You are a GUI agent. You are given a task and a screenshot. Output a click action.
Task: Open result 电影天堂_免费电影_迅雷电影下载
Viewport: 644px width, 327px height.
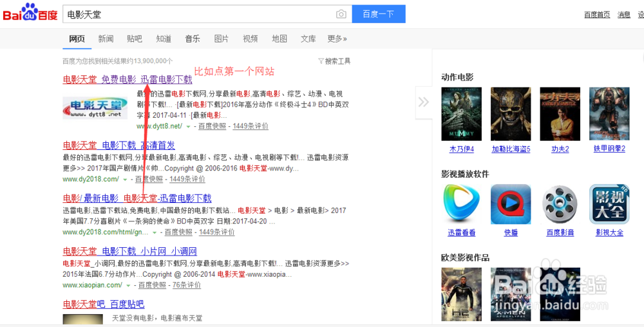[x=128, y=80]
